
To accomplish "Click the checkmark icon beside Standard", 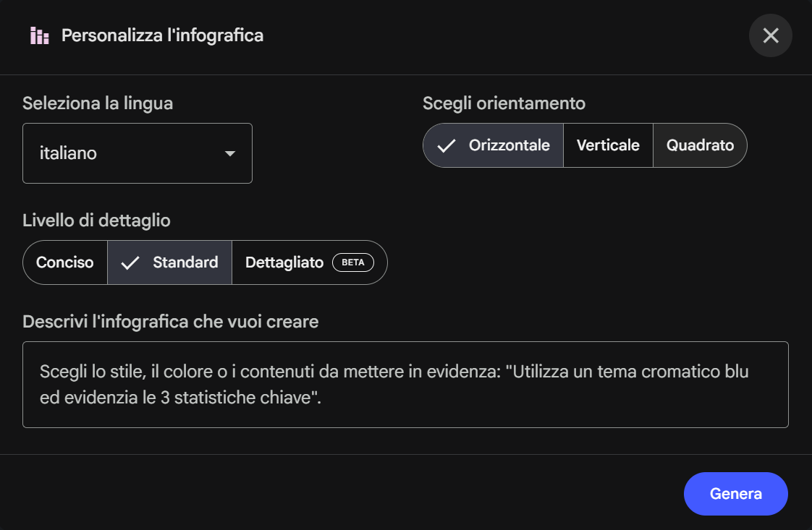I will (130, 262).
